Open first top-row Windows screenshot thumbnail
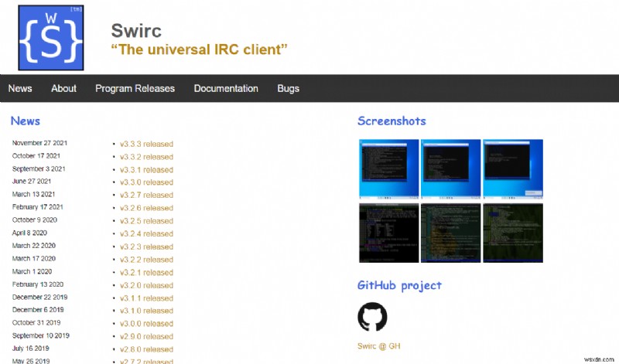The height and width of the screenshot is (364, 619). coord(389,168)
